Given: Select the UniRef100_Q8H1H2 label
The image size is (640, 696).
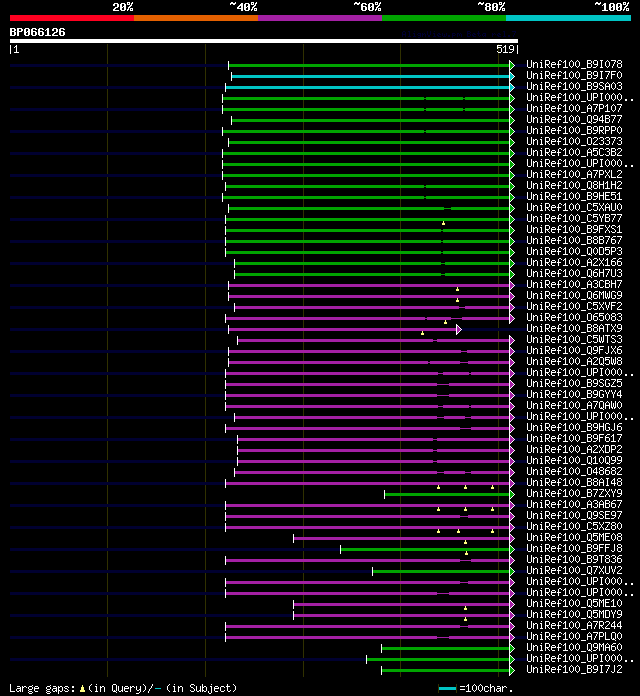Looking at the screenshot, I should 574,185.
